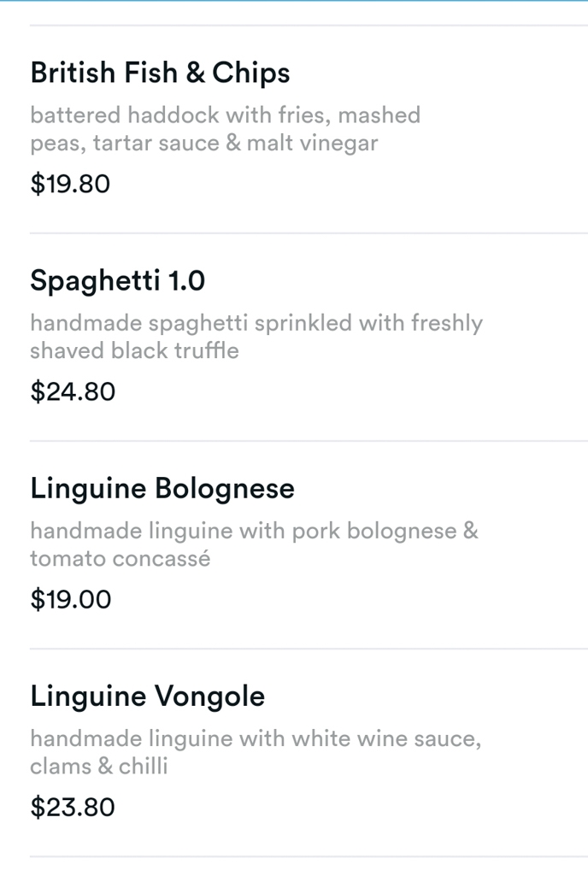Click the 1.0 in the Spaghetti title
The width and height of the screenshot is (588, 882).
click(x=187, y=280)
